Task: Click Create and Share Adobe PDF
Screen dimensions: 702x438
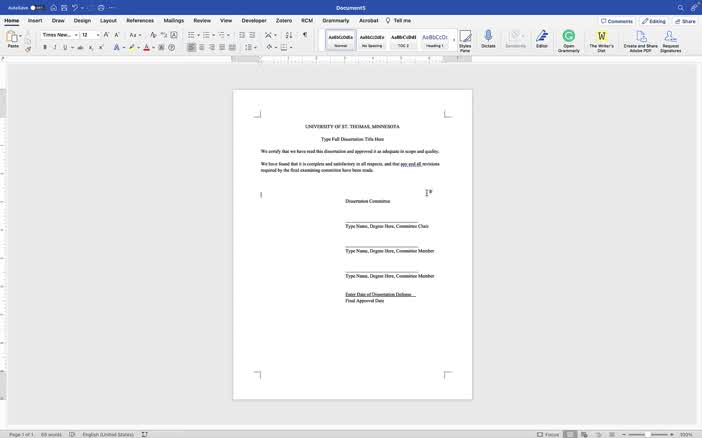Action: [x=641, y=41]
